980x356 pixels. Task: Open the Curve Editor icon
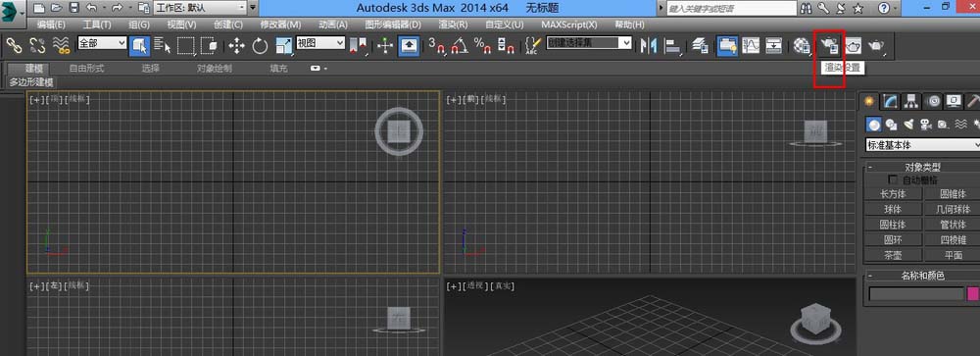(x=750, y=45)
